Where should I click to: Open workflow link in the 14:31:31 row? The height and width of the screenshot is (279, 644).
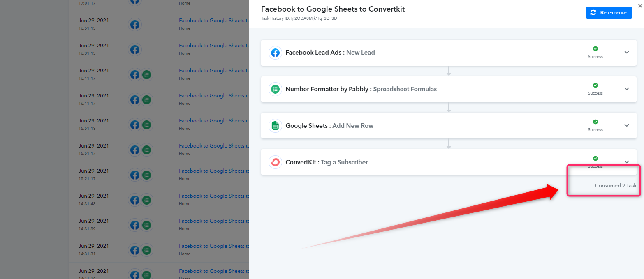pos(214,246)
